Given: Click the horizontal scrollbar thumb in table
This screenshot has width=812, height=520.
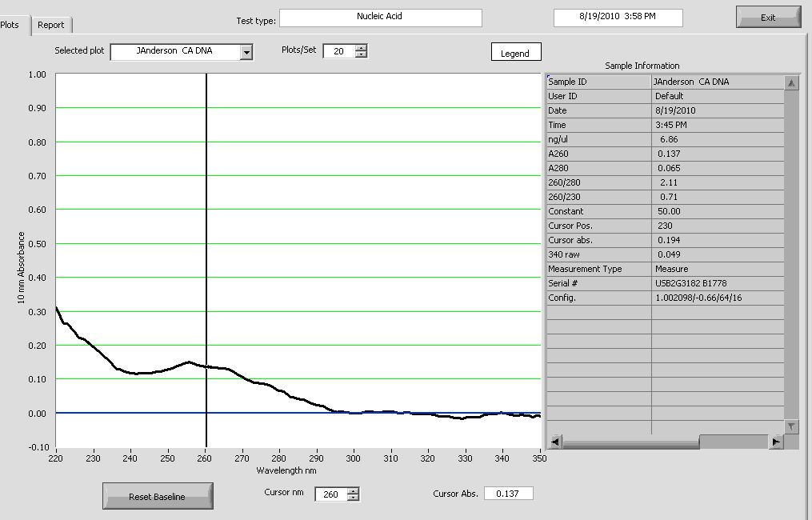Looking at the screenshot, I should (733, 442).
